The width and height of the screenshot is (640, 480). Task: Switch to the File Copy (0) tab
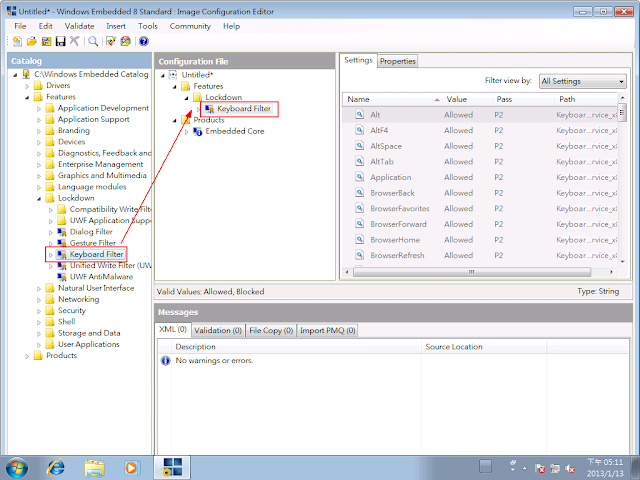[271, 330]
